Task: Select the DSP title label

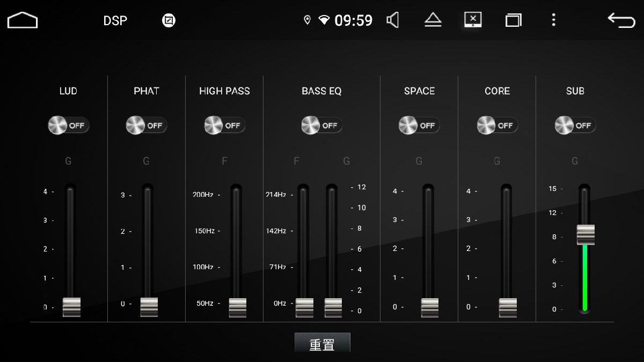Action: 115,21
